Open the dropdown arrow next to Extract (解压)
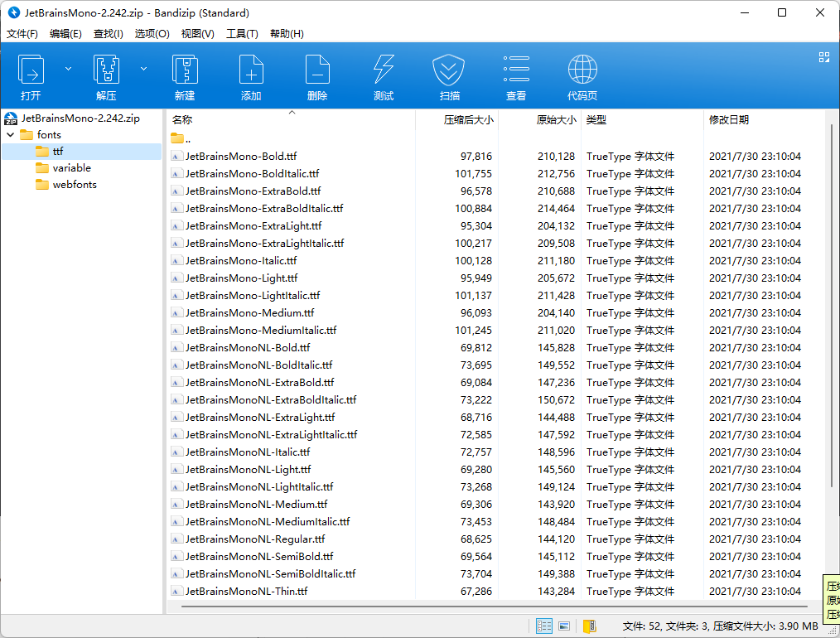 click(x=143, y=69)
